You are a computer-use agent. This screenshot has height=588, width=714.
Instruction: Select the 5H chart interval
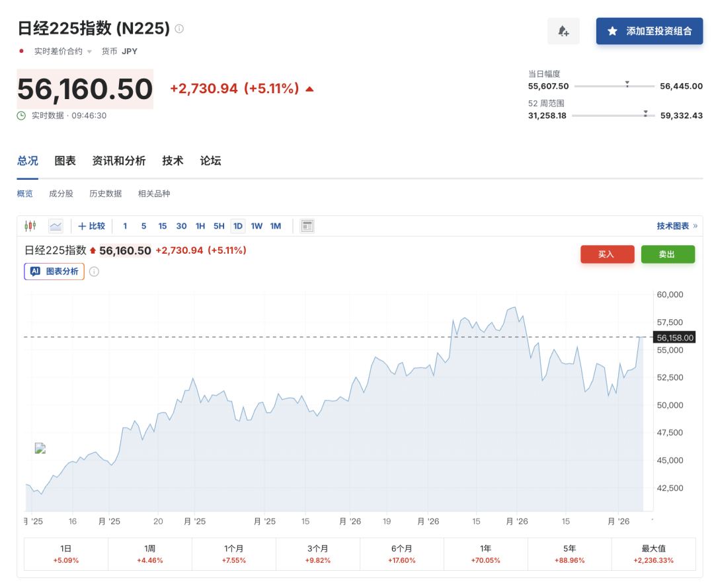click(x=219, y=226)
